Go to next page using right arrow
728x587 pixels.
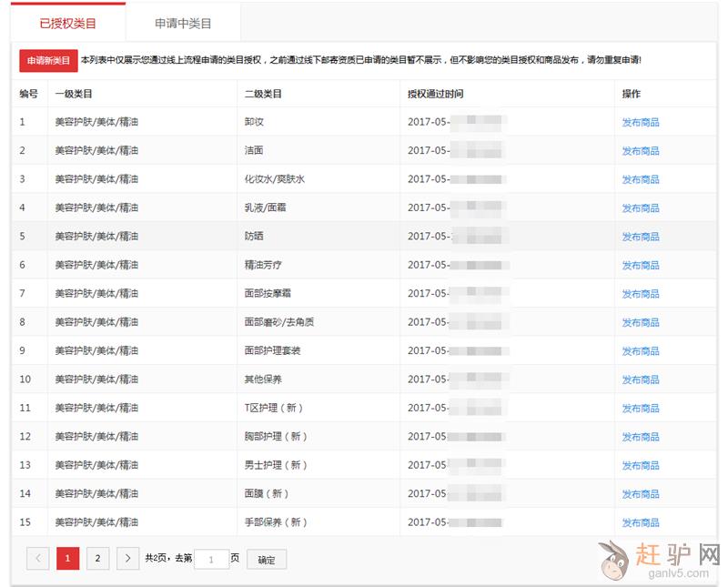pyautogui.click(x=128, y=559)
